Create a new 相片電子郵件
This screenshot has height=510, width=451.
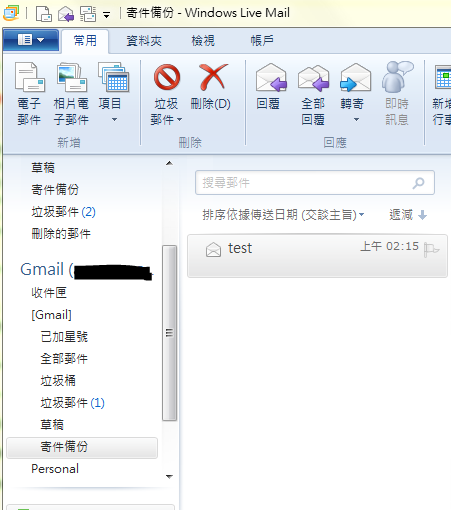coord(71,93)
